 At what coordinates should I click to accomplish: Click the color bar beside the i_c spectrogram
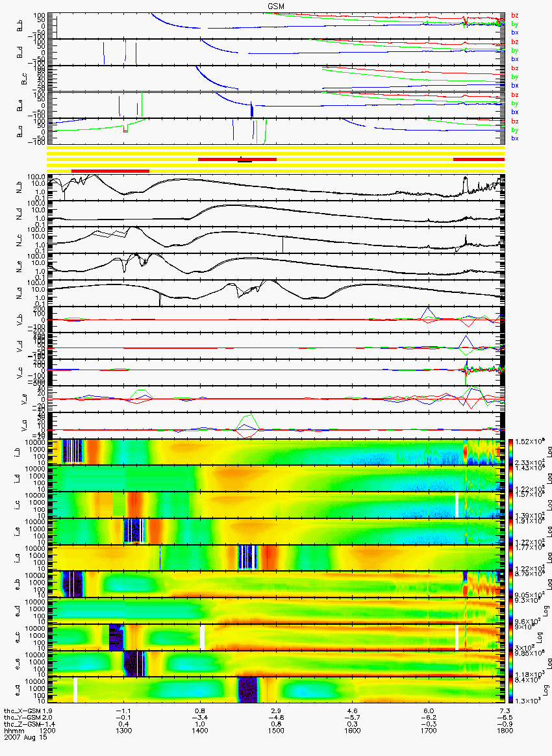pos(510,505)
